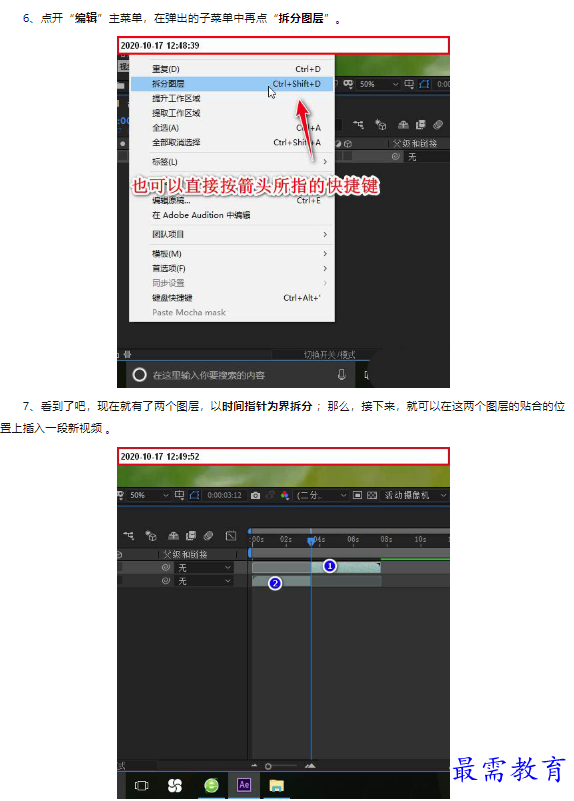This screenshot has height=801, width=574.
Task: Open RGB channel display icon
Action: tap(285, 495)
